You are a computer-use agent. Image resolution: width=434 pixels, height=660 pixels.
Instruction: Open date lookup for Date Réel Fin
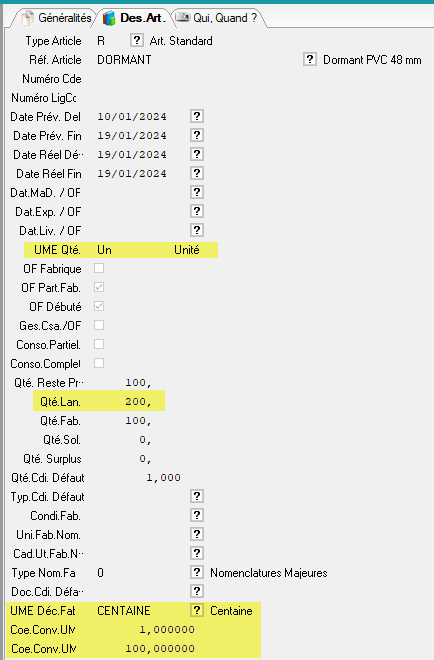[x=197, y=173]
